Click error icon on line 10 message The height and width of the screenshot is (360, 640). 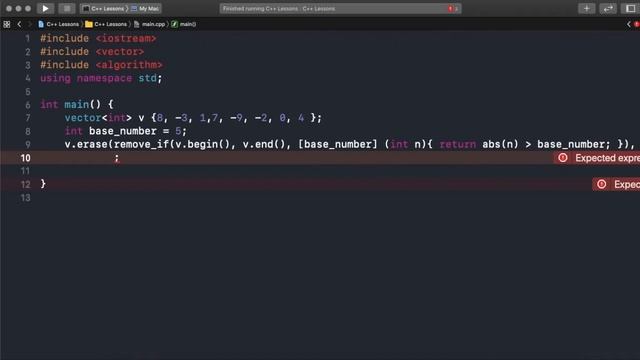563,158
